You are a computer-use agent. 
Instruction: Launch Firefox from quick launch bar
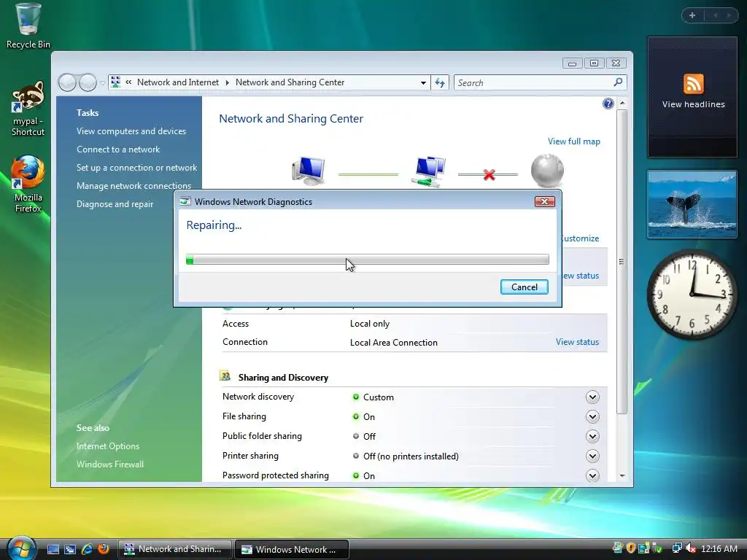[x=104, y=549]
